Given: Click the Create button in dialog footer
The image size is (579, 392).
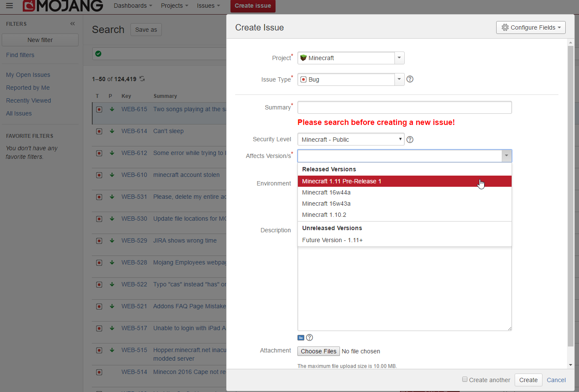Looking at the screenshot, I should coord(528,380).
